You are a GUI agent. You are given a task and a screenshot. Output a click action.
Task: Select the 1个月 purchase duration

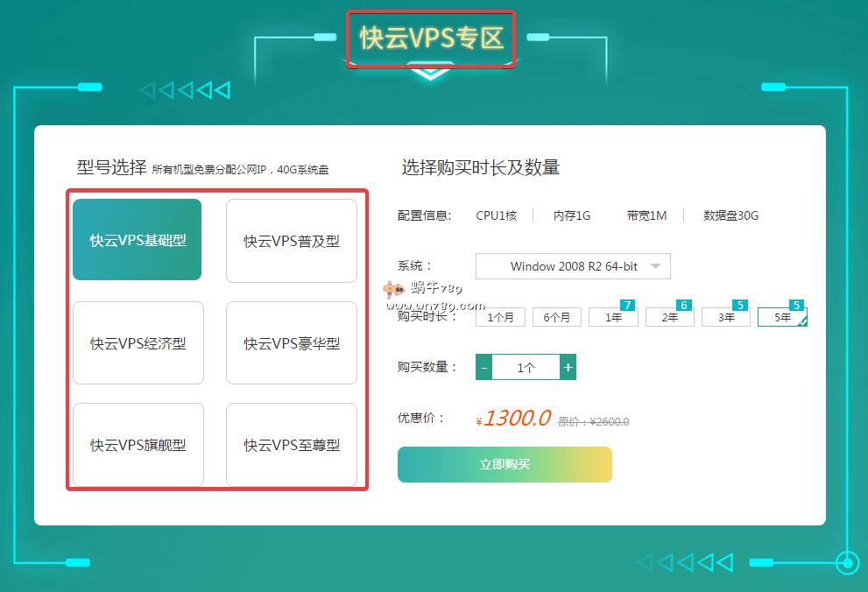(x=499, y=317)
